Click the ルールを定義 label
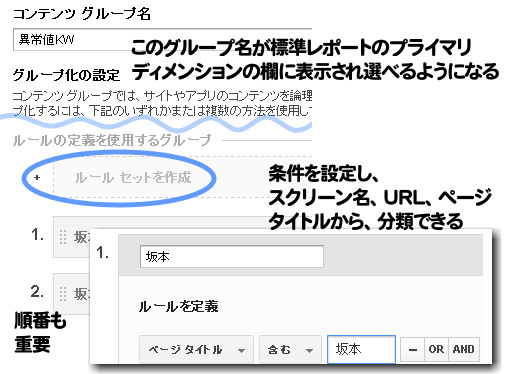 tap(178, 306)
